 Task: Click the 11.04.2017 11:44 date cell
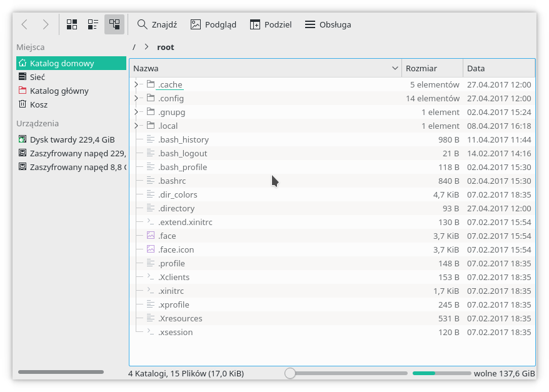(x=499, y=139)
